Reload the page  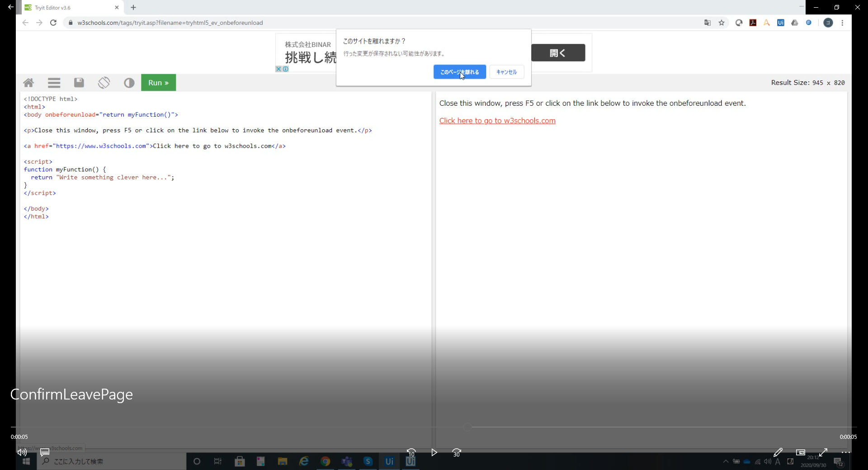tap(53, 23)
